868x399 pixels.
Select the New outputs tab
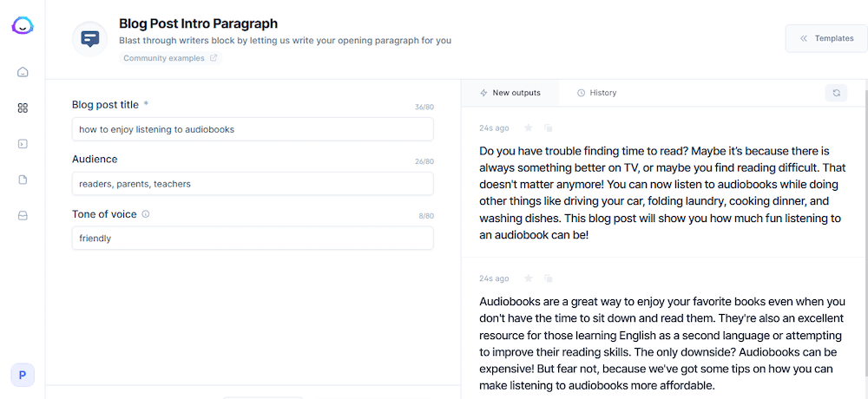pos(510,93)
